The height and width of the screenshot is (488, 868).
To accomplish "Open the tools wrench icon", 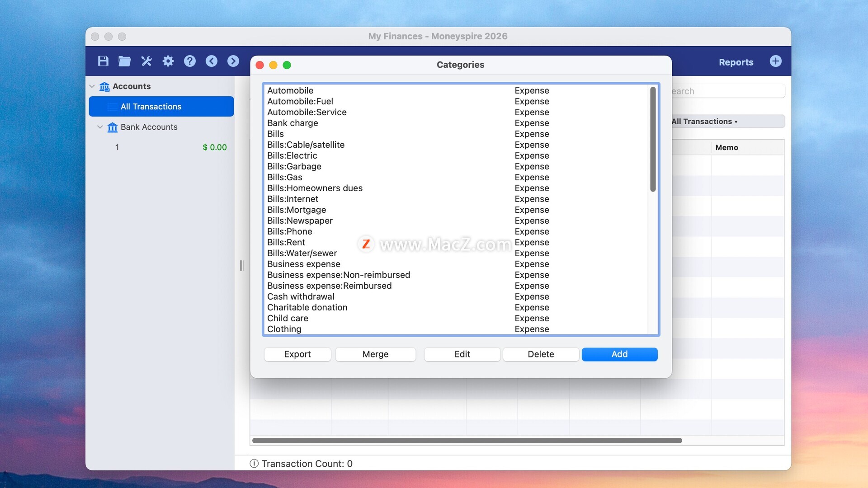I will pos(146,61).
